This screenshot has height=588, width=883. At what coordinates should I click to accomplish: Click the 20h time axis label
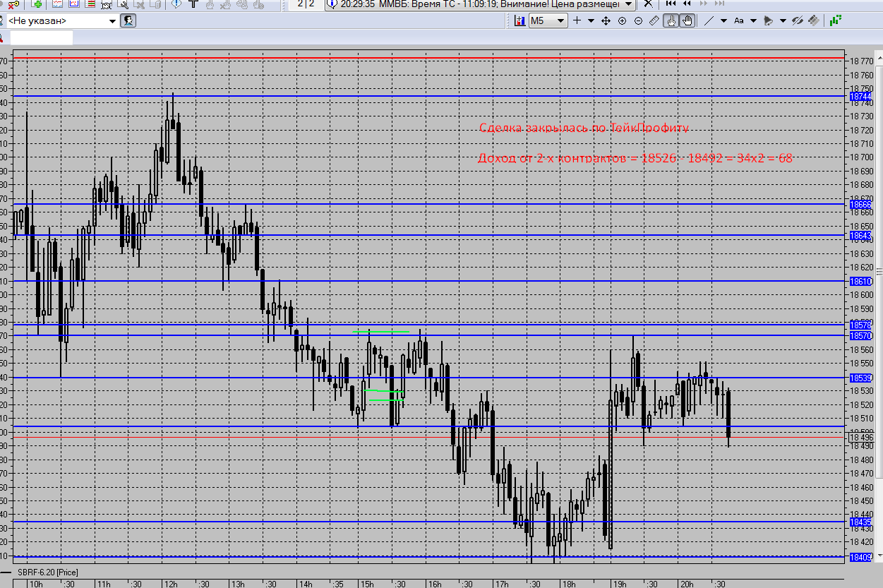pos(686,584)
